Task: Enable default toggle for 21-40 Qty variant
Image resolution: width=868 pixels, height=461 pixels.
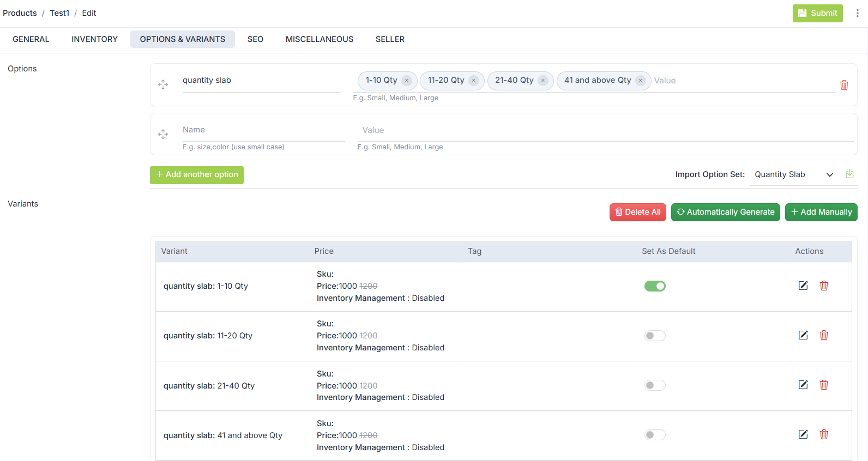Action: pos(655,385)
